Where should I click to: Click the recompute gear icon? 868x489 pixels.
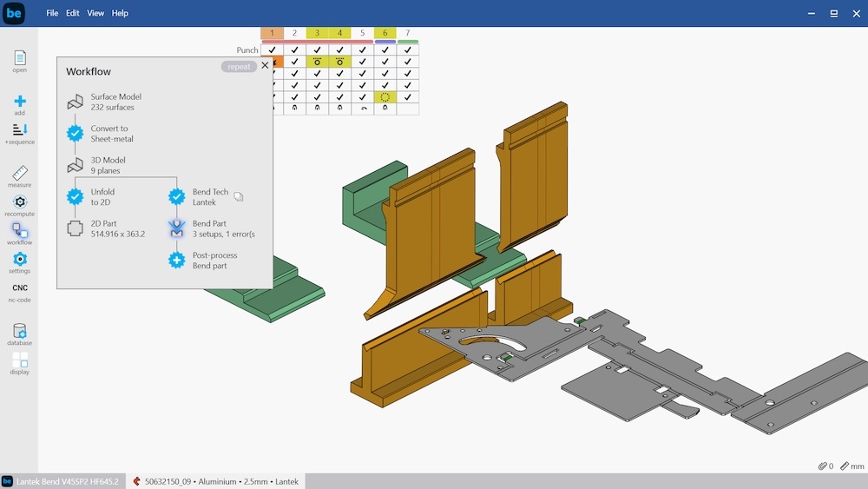(20, 202)
